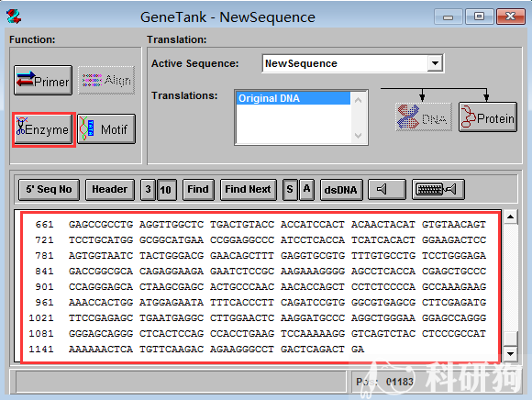The image size is (532, 400).
Task: Open the Primer design function
Action: (43, 81)
